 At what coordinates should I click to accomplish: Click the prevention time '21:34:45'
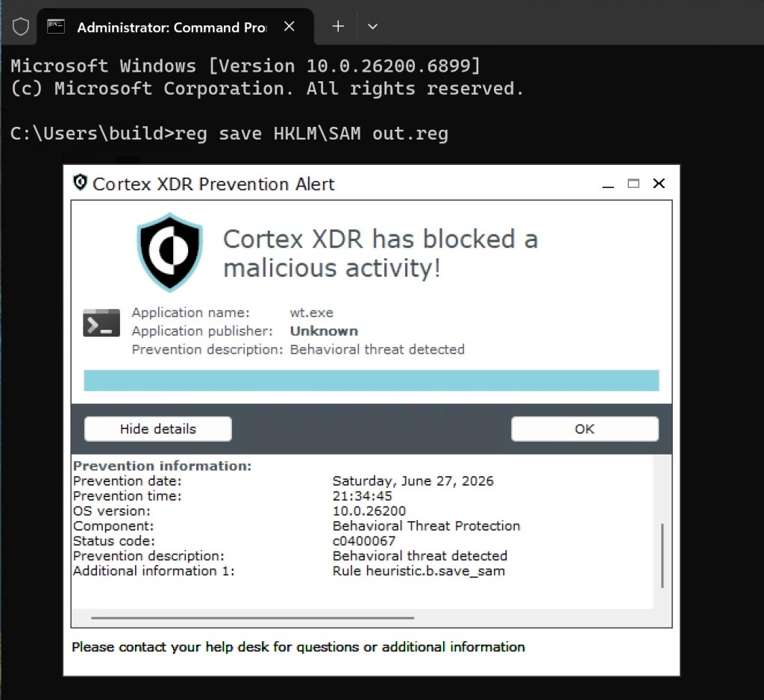362,496
